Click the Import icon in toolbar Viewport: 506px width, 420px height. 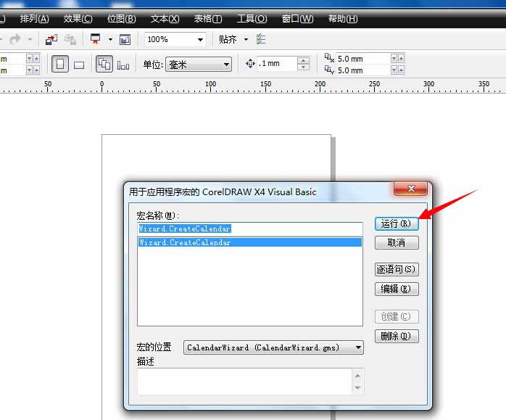pos(51,39)
